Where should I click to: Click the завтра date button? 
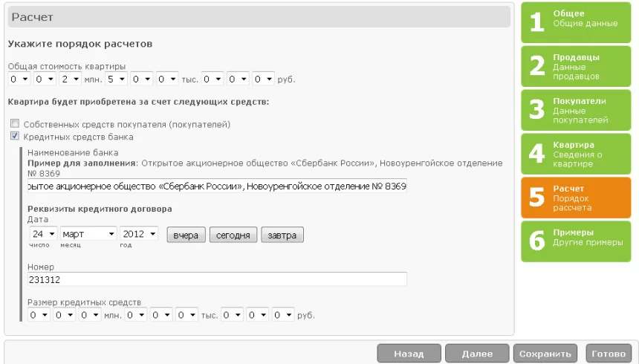click(x=282, y=235)
